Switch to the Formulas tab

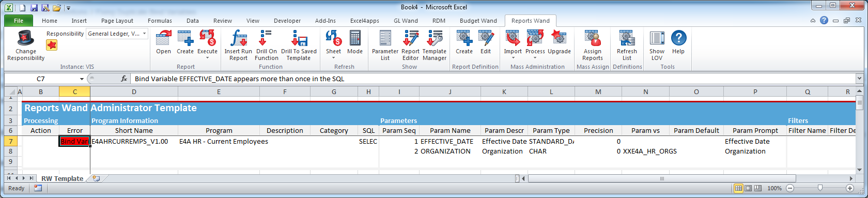click(160, 21)
